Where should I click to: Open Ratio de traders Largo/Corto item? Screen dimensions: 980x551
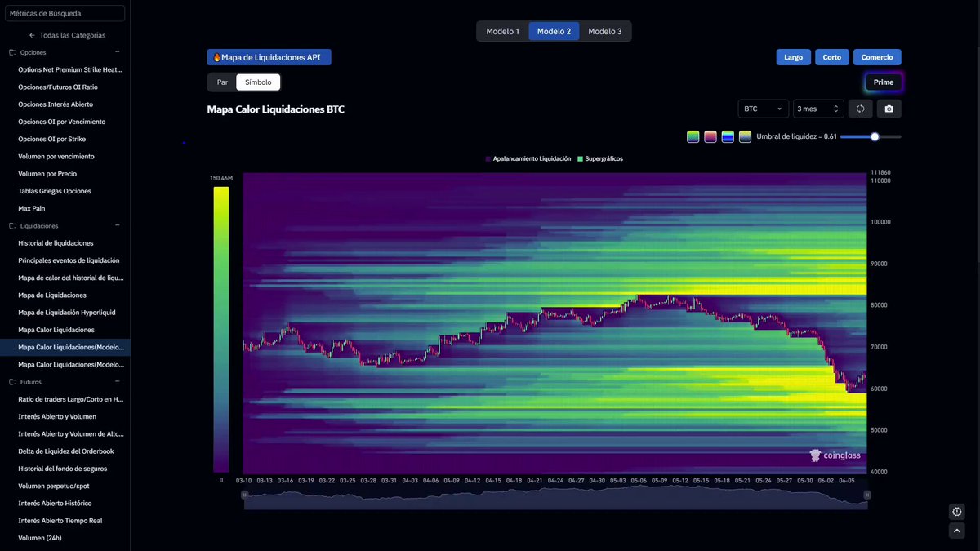tap(71, 399)
